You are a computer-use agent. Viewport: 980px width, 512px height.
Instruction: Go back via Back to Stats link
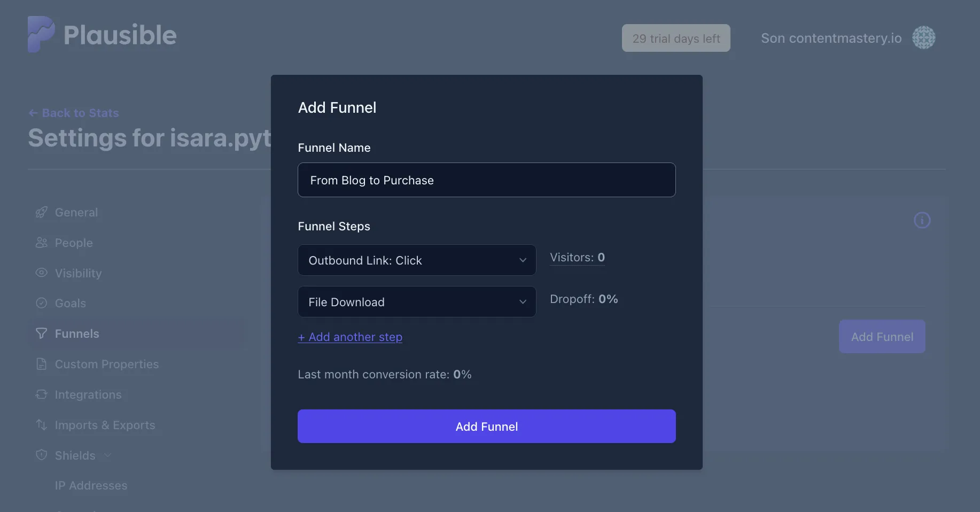click(x=73, y=113)
